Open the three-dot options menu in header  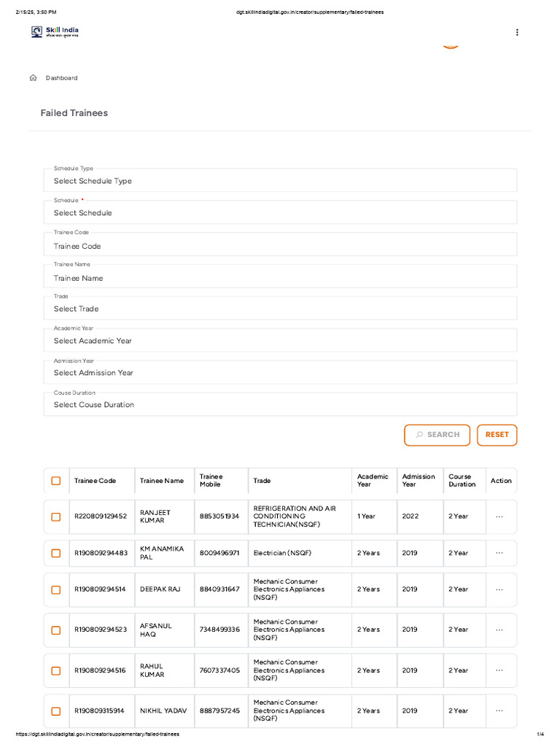pyautogui.click(x=517, y=32)
